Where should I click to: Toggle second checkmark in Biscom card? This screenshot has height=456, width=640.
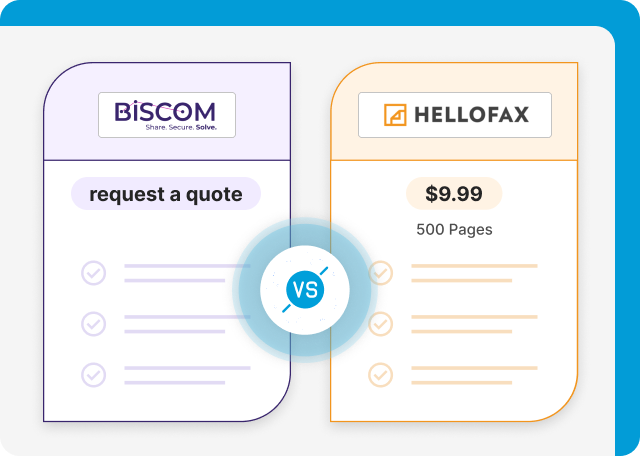point(93,324)
